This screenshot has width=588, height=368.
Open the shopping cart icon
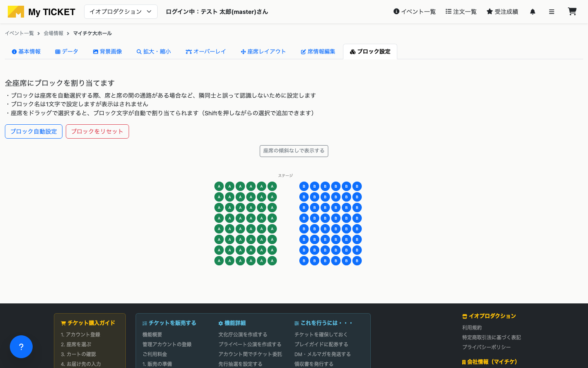[572, 11]
